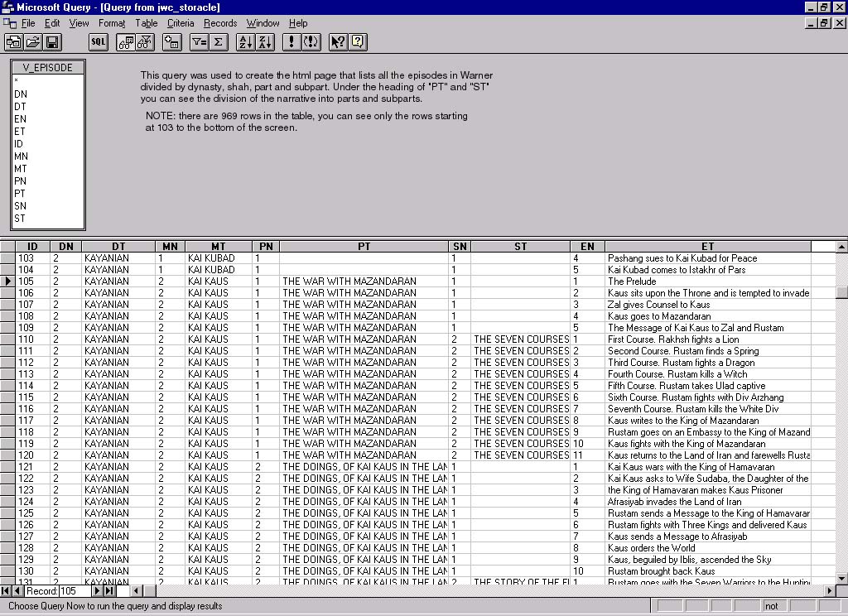This screenshot has width=848, height=616.
Task: Save the query with the floppy disk icon
Action: tap(52, 41)
